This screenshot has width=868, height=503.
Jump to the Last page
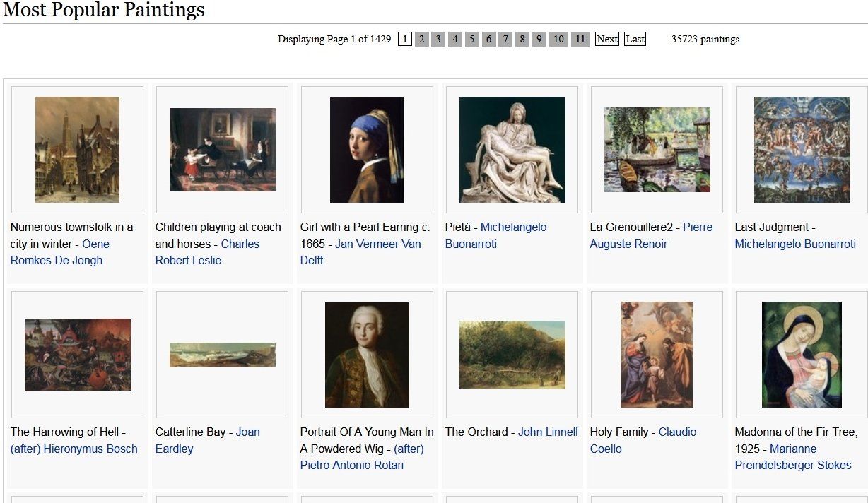(635, 39)
